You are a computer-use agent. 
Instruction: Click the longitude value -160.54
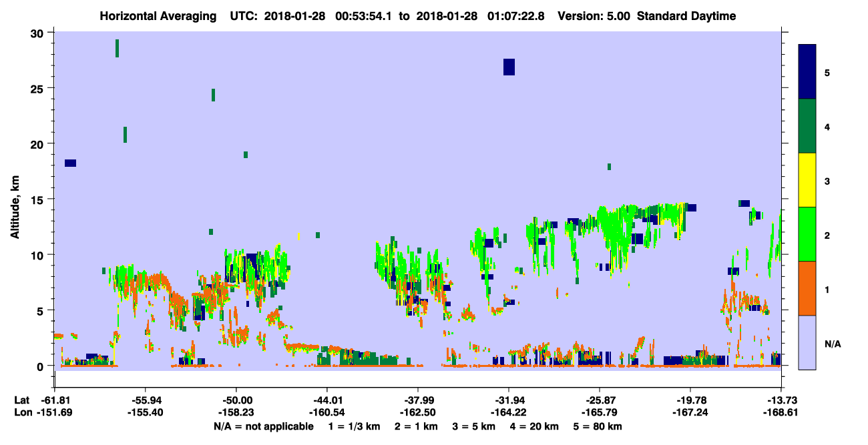pyautogui.click(x=327, y=413)
